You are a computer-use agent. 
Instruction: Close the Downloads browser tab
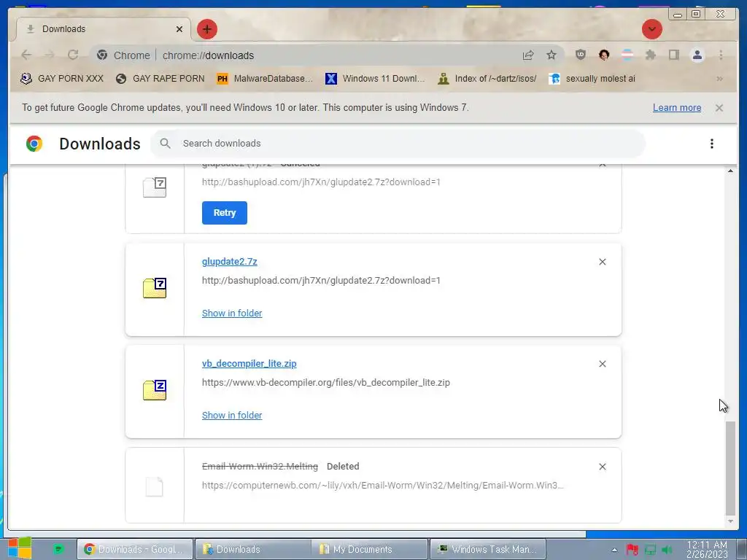click(179, 29)
